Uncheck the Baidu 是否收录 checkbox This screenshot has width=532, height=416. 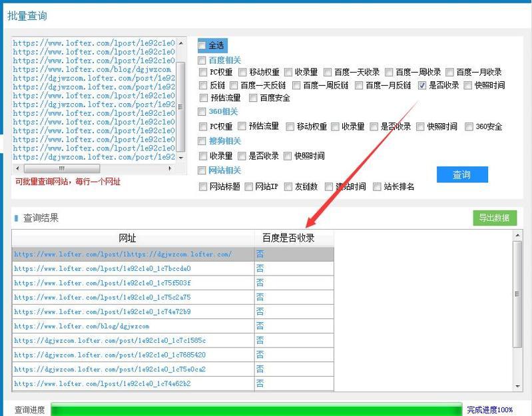pos(422,85)
